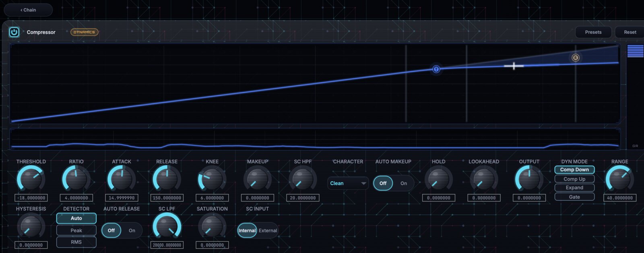This screenshot has height=253, width=644.
Task: Adjust the SC LPF knob
Action: [x=167, y=226]
